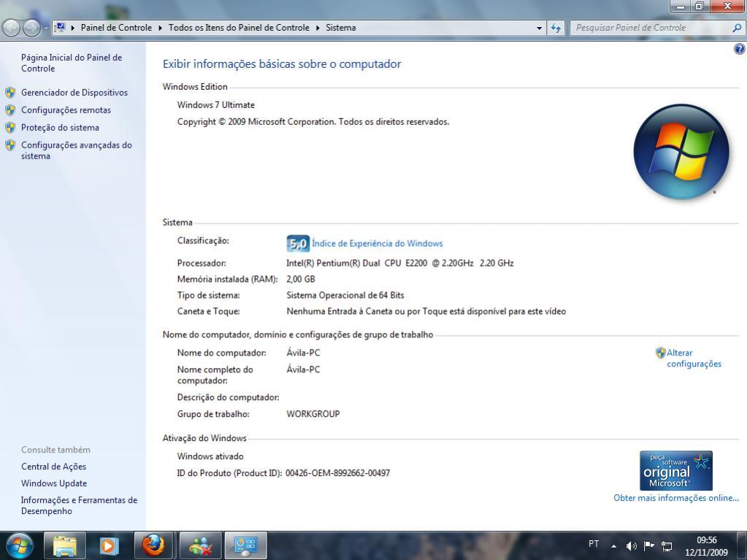Show hidden tray icons arrow
Viewport: 747px width, 560px height.
coord(614,546)
